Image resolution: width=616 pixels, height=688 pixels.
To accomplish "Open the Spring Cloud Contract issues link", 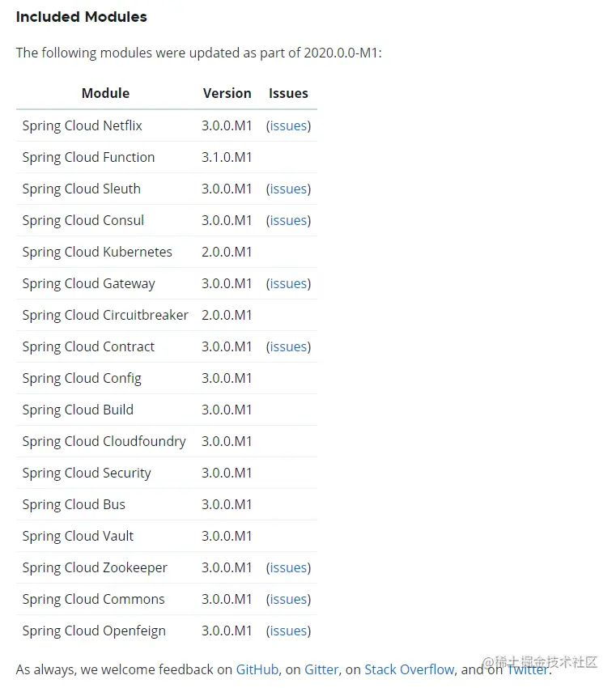I will point(288,346).
